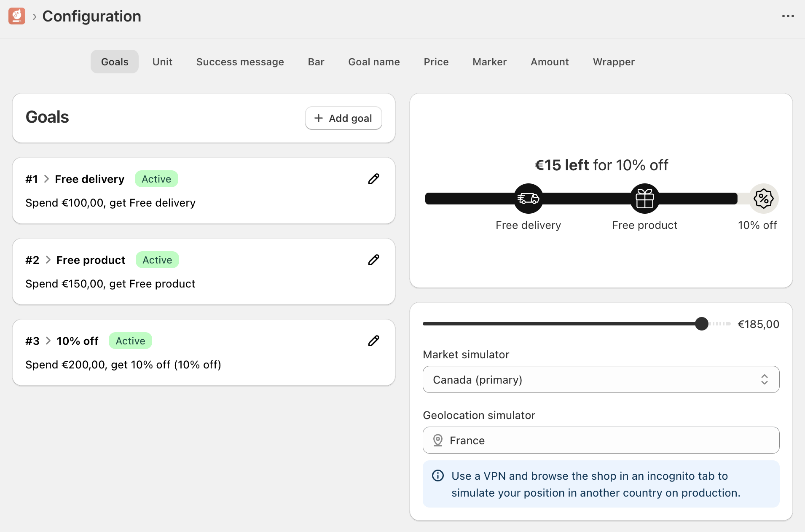Click the percent discount badge marker
Image resolution: width=805 pixels, height=532 pixels.
tap(763, 198)
